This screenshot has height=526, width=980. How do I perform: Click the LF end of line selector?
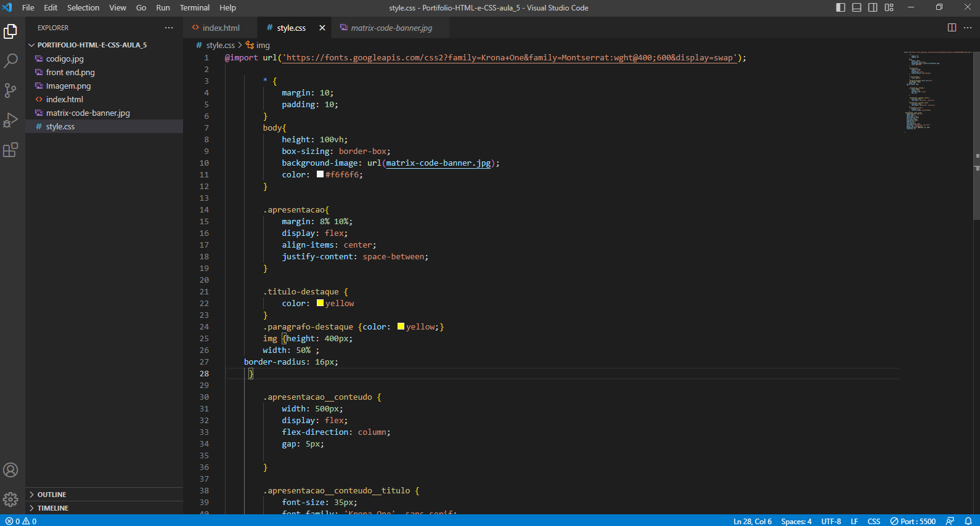854,521
